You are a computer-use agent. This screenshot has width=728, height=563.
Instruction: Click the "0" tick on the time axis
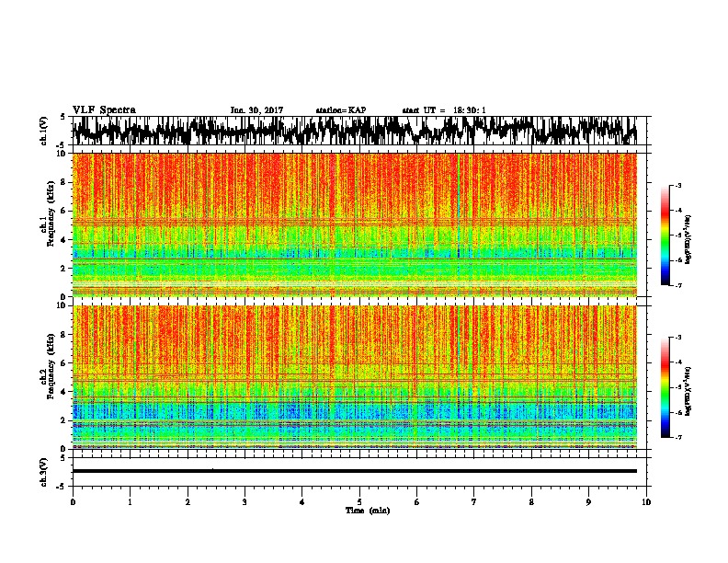coord(73,502)
